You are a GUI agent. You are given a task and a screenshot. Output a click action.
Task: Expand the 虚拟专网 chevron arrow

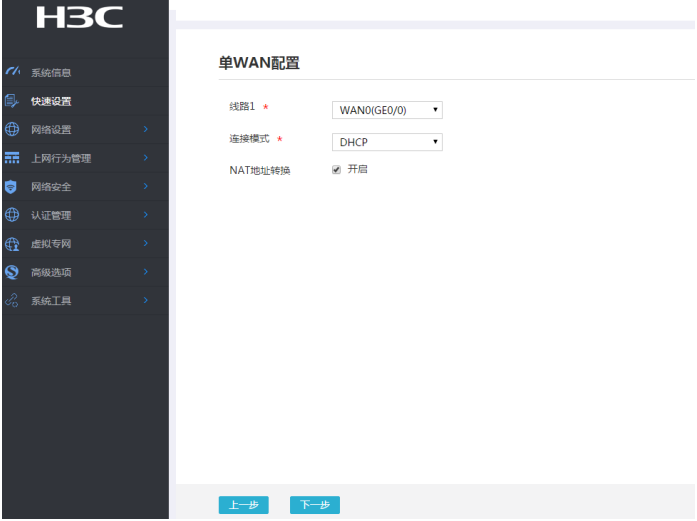(146, 243)
